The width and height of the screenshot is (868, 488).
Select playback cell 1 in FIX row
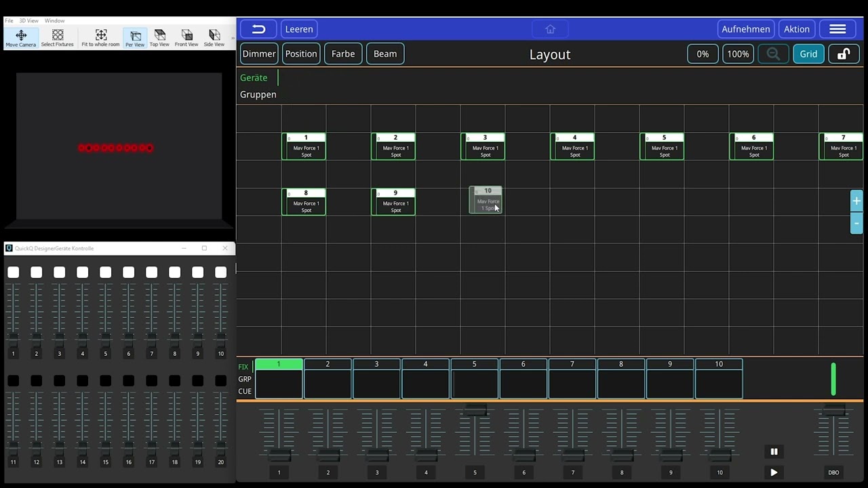point(279,379)
